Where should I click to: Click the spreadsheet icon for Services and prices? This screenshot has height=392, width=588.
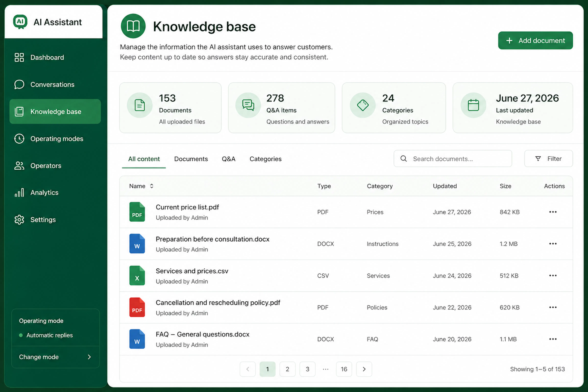coord(137,275)
